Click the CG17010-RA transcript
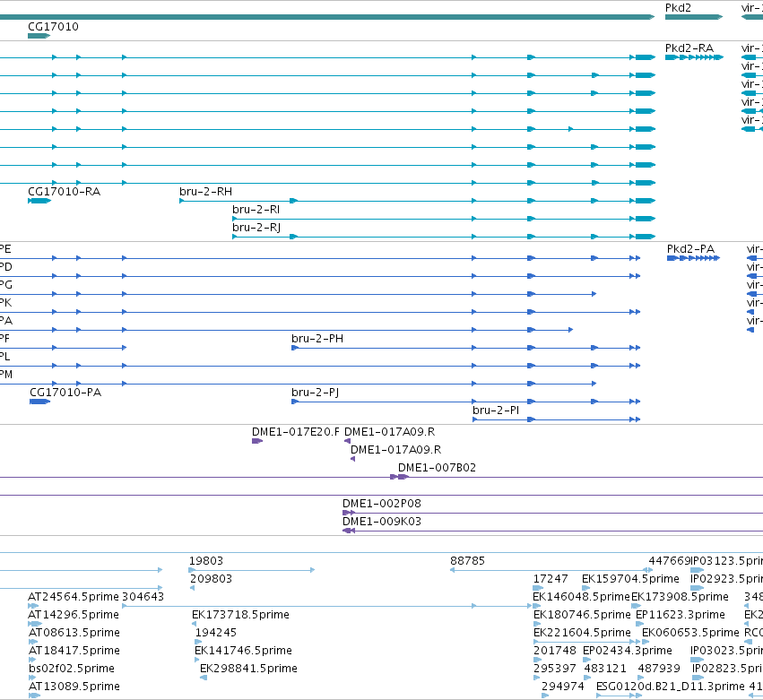 pos(39,201)
